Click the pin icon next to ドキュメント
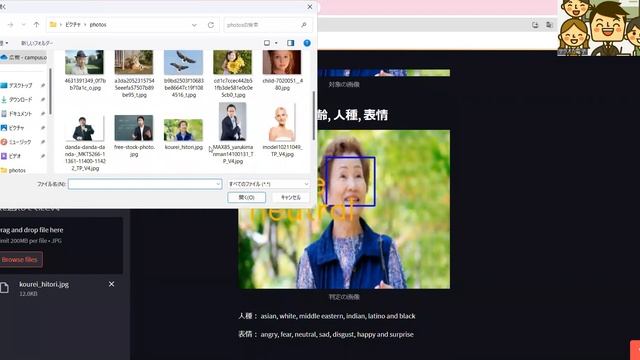The height and width of the screenshot is (360, 640). [x=43, y=113]
